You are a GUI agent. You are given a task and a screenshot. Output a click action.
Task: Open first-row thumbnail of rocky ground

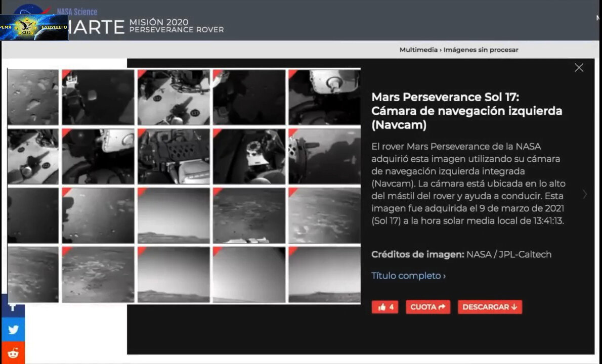(33, 98)
